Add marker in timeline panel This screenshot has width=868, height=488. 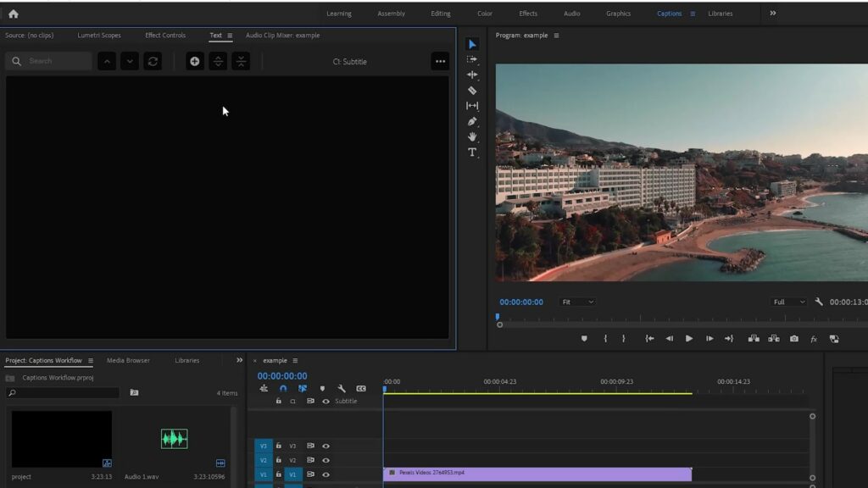(x=322, y=389)
